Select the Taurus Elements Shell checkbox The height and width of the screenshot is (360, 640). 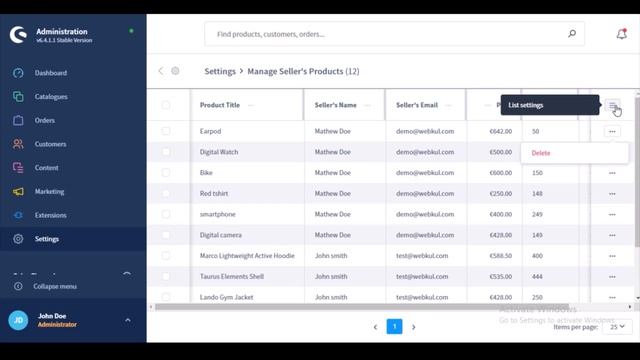click(x=166, y=277)
